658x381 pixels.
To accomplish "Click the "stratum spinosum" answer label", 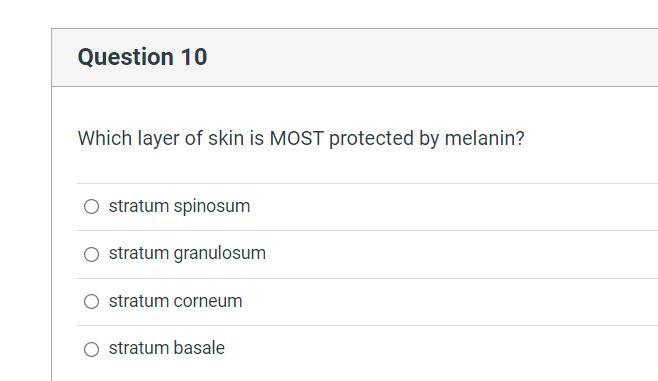I will click(179, 206).
